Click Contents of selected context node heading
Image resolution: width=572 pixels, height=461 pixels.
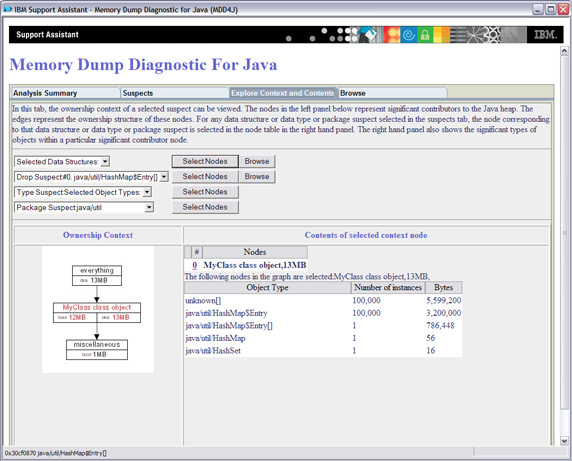pos(366,235)
